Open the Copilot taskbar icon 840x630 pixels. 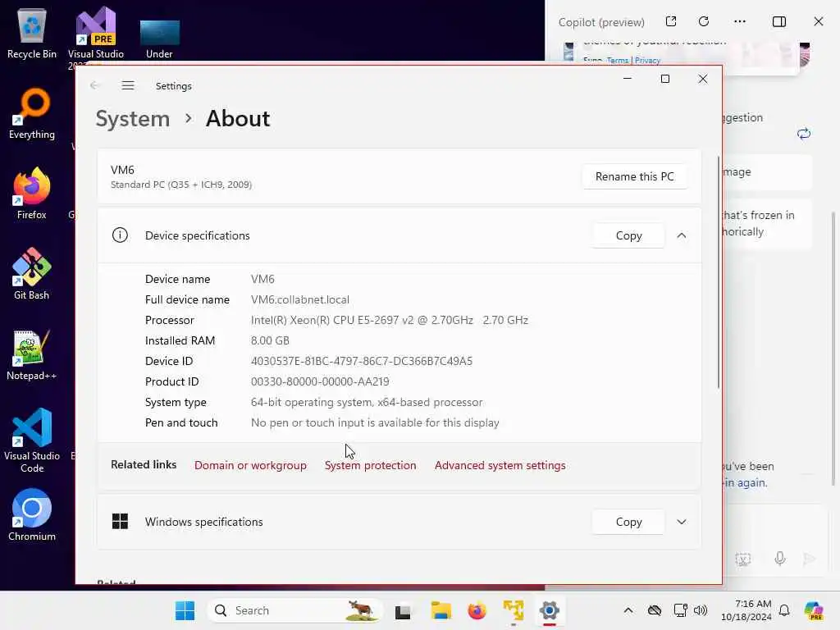coord(814,610)
